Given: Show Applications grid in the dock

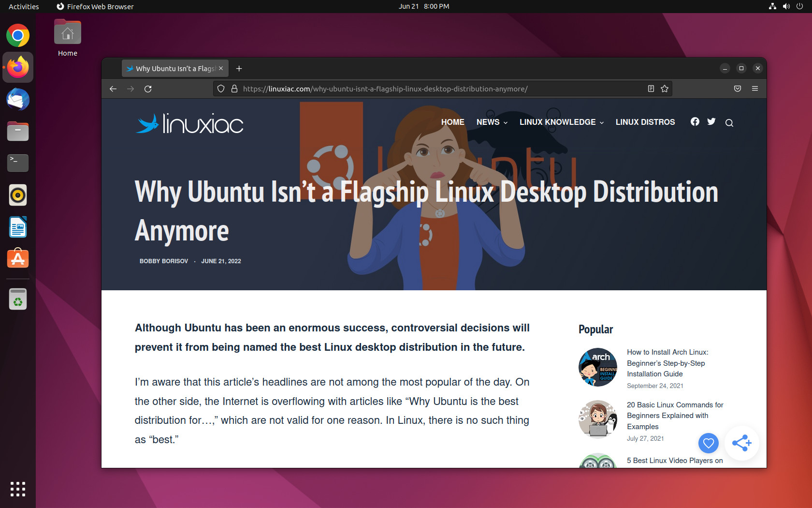Looking at the screenshot, I should click(x=18, y=489).
